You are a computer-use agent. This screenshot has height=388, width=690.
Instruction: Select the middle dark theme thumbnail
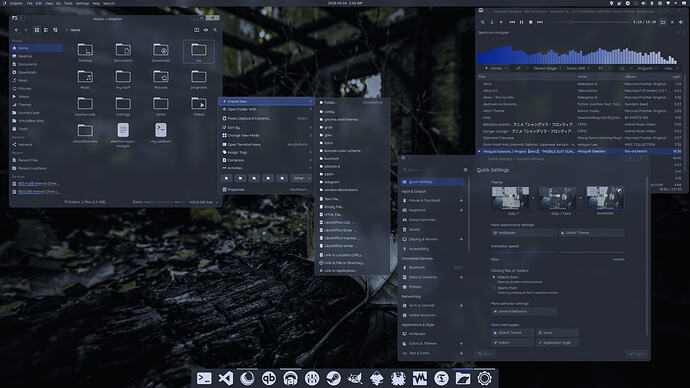tap(558, 198)
